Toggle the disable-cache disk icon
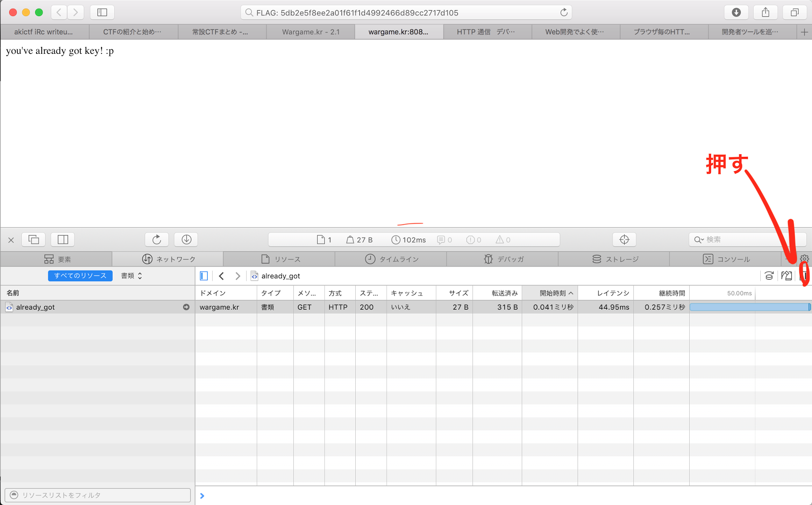This screenshot has width=812, height=505. 769,276
